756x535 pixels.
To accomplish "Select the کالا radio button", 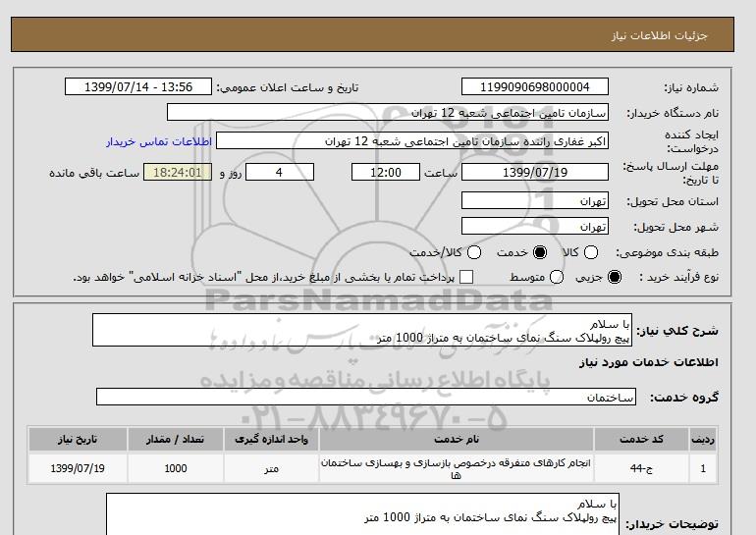I will [591, 252].
